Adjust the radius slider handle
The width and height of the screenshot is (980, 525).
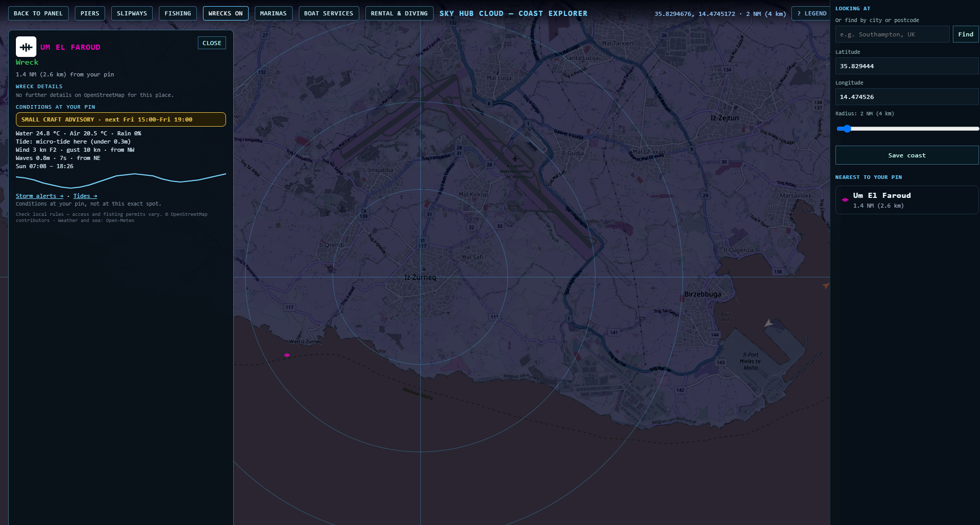[847, 129]
